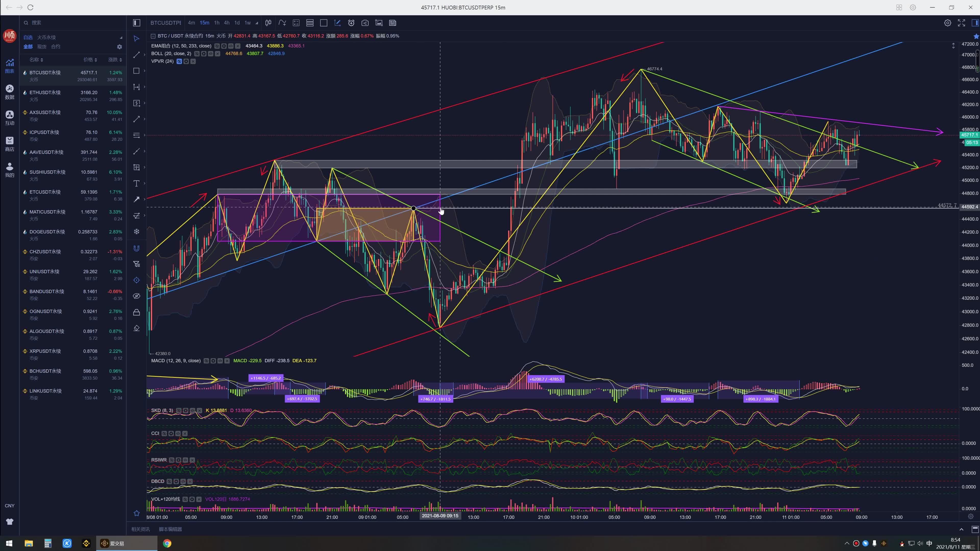Expand more timeframe options arrow
The height and width of the screenshot is (551, 980).
pos(257,23)
